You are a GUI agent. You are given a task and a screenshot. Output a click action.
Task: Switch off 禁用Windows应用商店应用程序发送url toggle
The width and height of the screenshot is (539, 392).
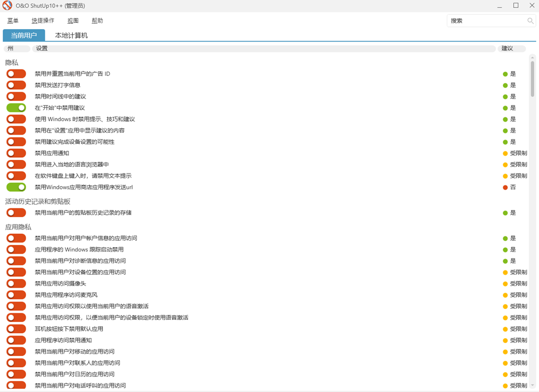click(16, 187)
